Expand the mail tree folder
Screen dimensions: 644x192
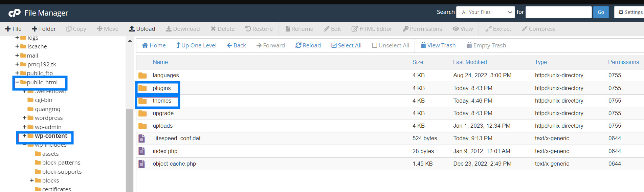click(17, 55)
